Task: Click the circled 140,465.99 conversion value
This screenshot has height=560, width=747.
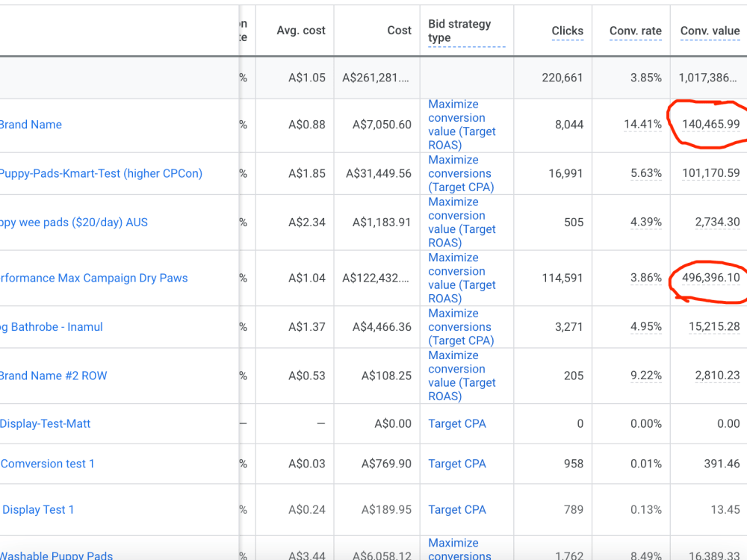Action: (711, 124)
